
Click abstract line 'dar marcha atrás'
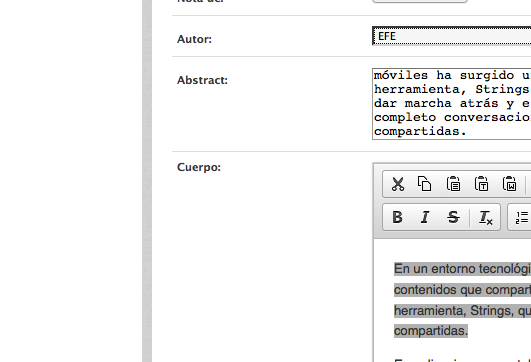click(x=452, y=103)
